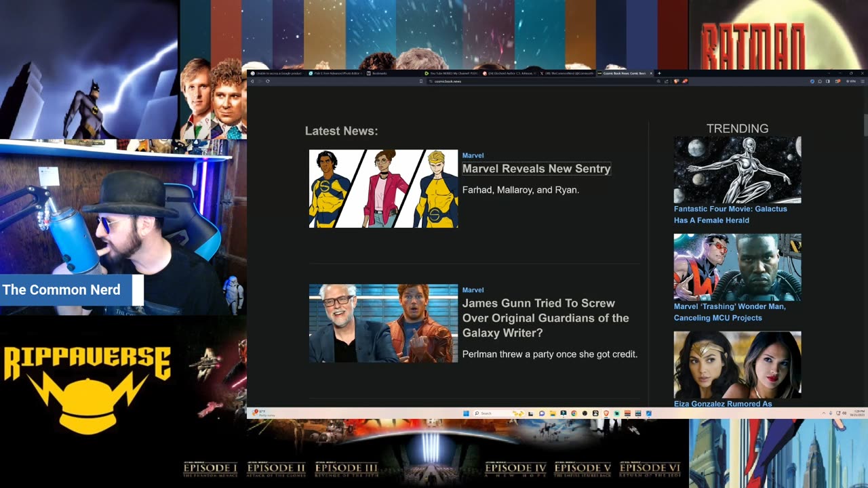
Task: Open the weather widget on taskbar
Action: tap(264, 413)
